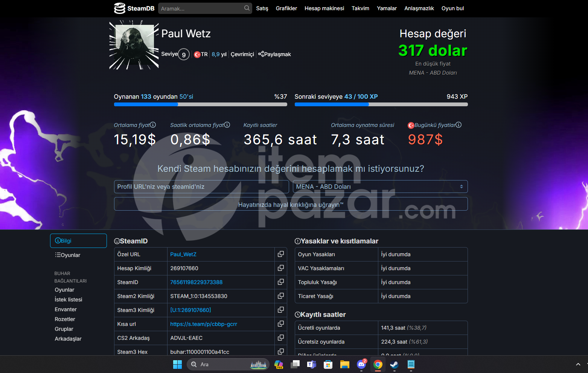Image resolution: width=588 pixels, height=373 pixels.
Task: Open the [U:1:269107660] link
Action: (190, 310)
